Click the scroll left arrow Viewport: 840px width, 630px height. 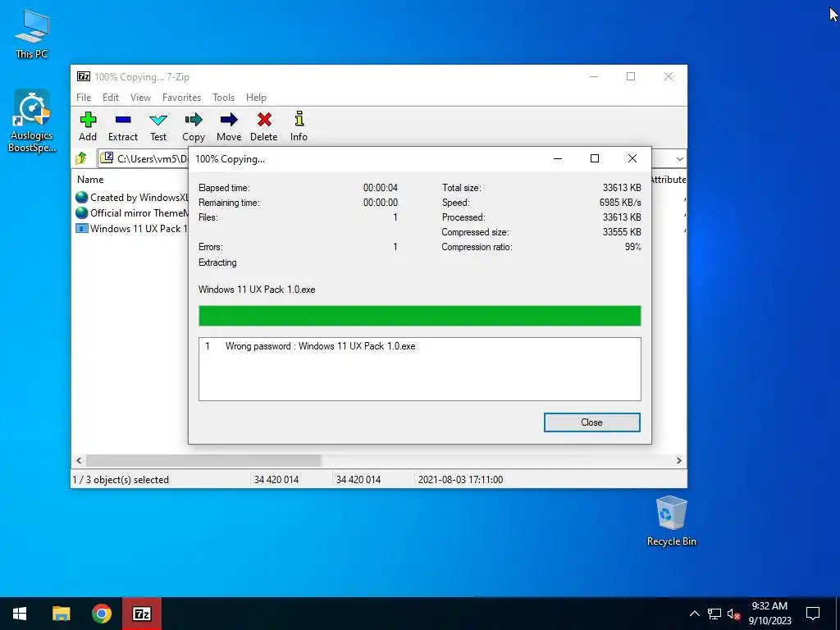[x=79, y=460]
